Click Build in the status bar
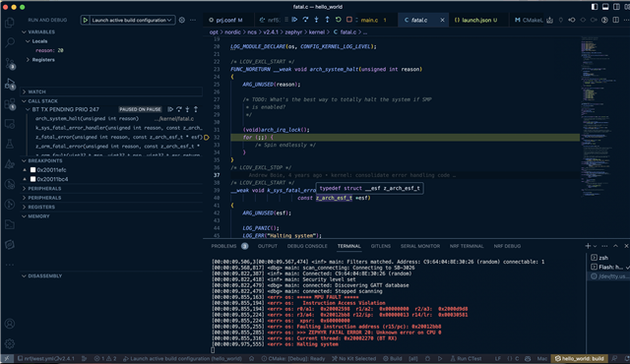Screen dimensions: 630x364 pos(393,358)
